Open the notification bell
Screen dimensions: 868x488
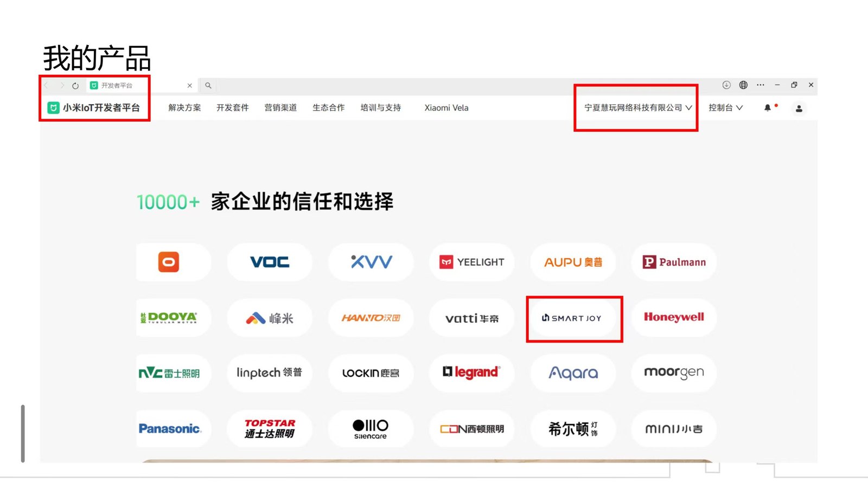768,108
